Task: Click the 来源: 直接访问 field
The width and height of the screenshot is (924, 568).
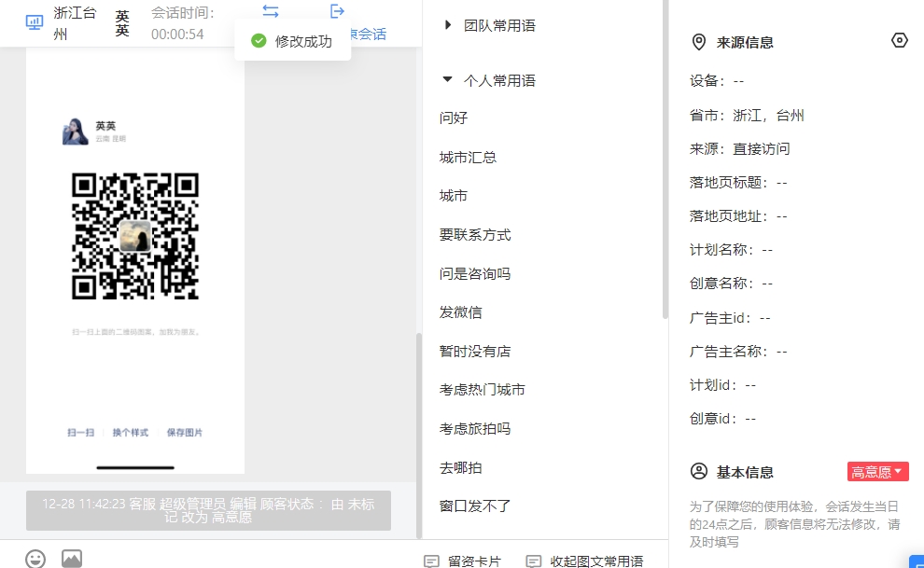Action: click(739, 149)
